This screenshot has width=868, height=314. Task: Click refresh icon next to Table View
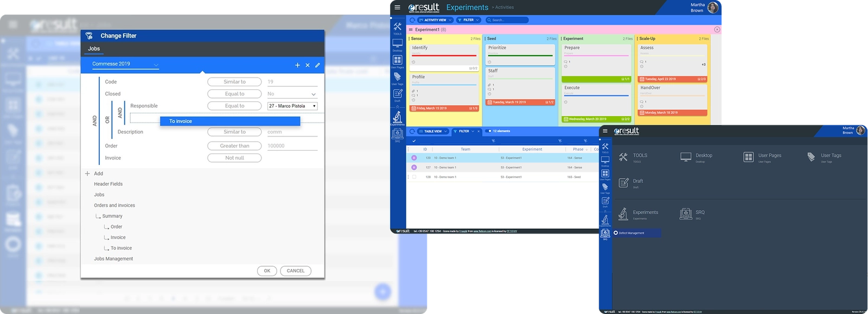click(x=412, y=131)
